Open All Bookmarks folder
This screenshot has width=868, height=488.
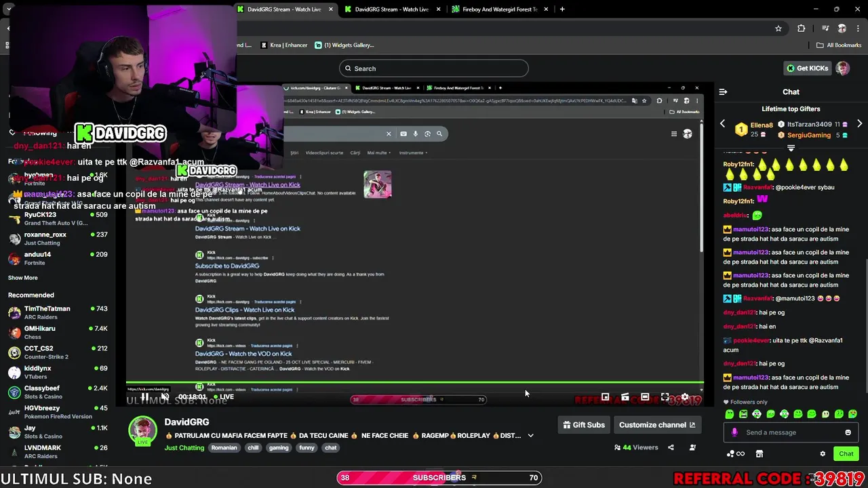click(x=838, y=45)
